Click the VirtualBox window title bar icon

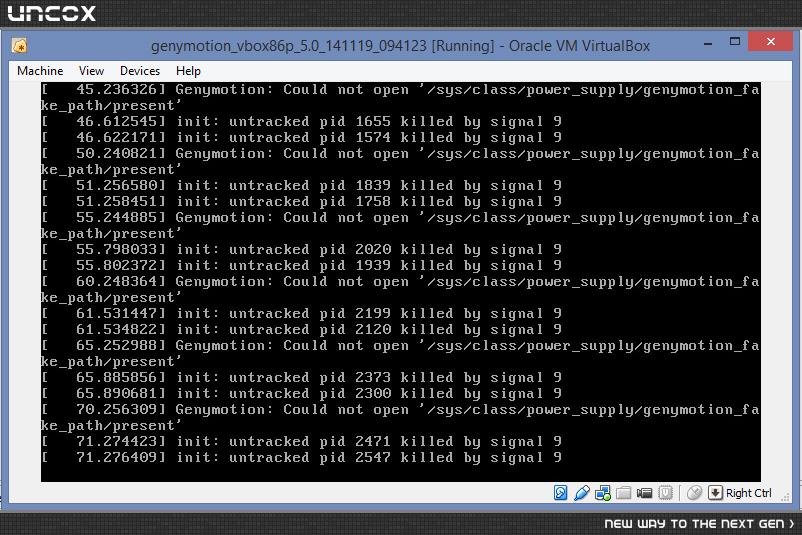tap(19, 46)
